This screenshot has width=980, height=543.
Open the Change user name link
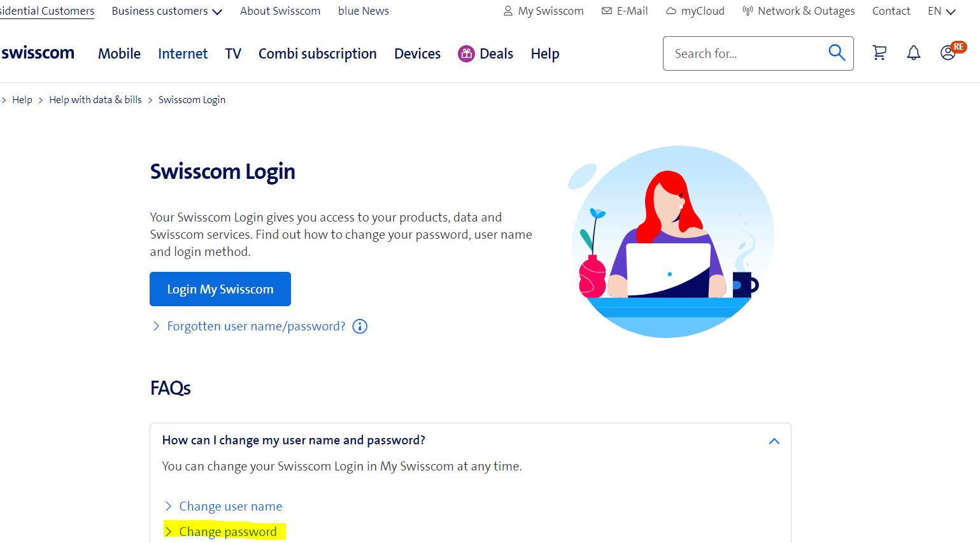[231, 507]
